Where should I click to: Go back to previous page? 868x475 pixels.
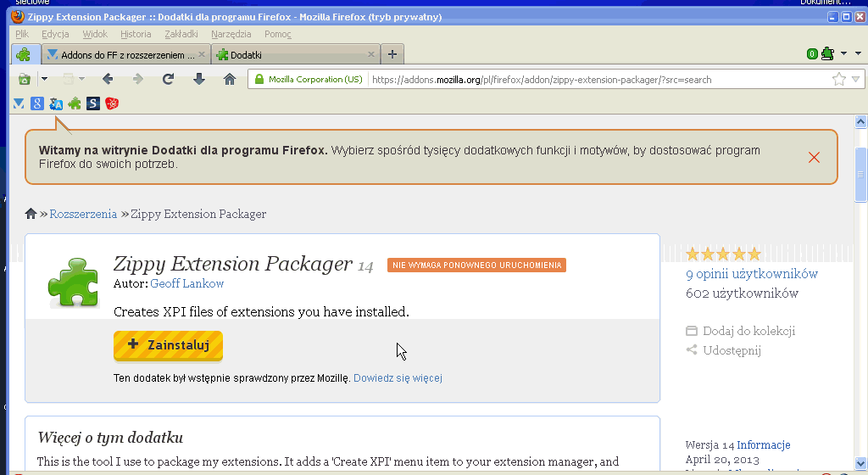pos(108,79)
